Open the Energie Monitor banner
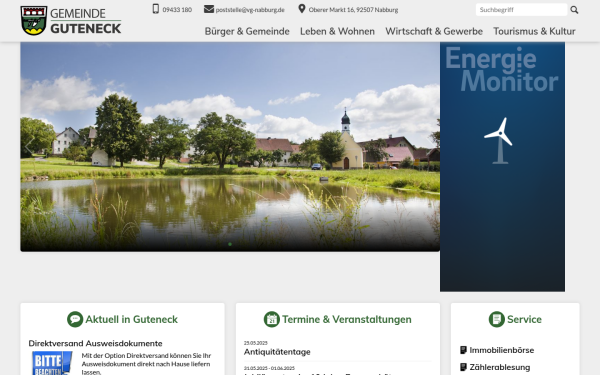The image size is (600, 375). tap(502, 166)
